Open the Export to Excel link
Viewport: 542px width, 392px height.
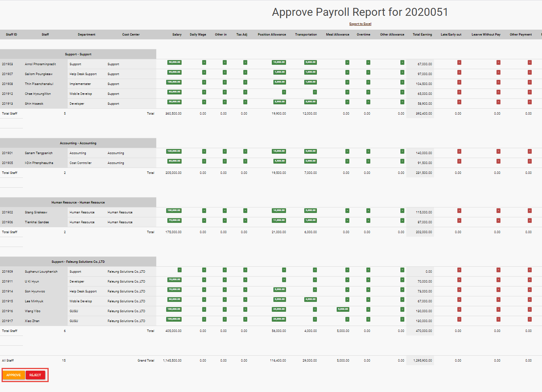click(360, 24)
